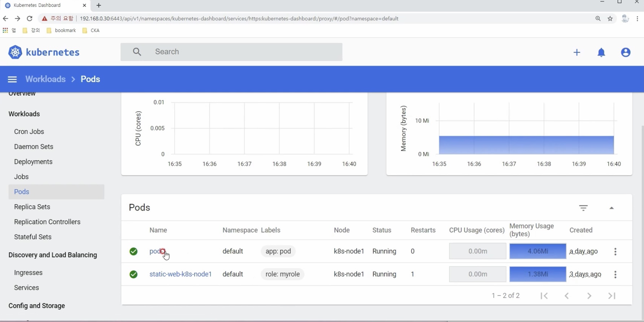
Task: Click Workloads breadcrumb link
Action: (45, 79)
